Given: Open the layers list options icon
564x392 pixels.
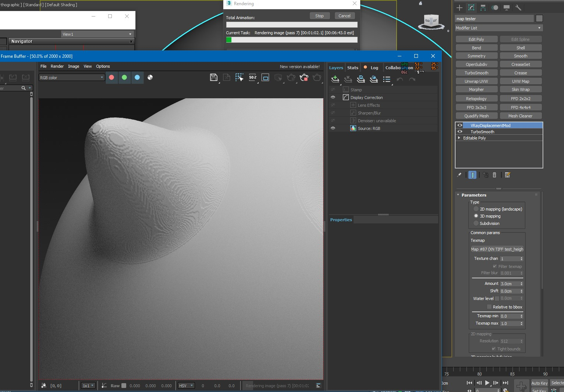Looking at the screenshot, I should tap(387, 79).
